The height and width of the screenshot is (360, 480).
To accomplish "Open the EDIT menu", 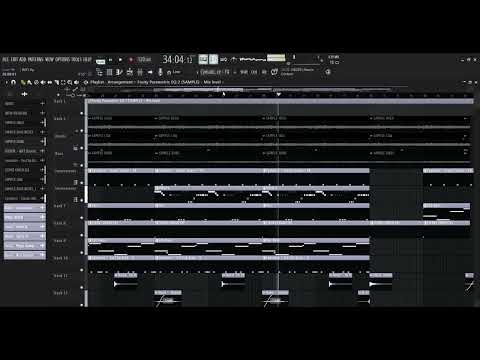I will [x=14, y=60].
